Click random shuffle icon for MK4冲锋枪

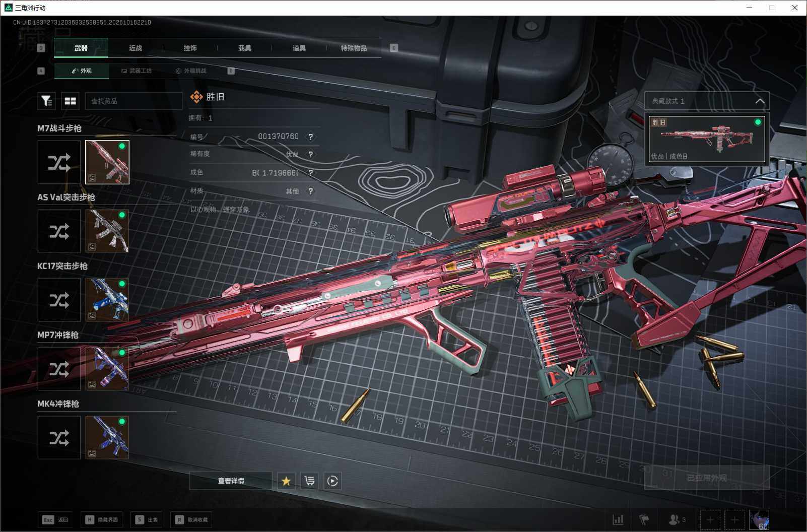[x=59, y=438]
